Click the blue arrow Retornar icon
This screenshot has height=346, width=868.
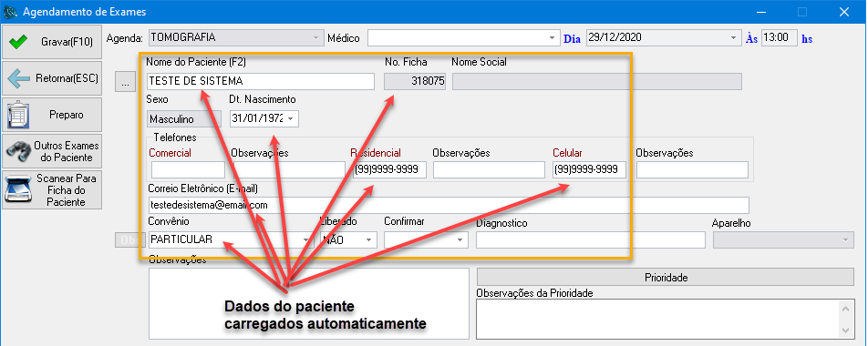click(x=18, y=78)
